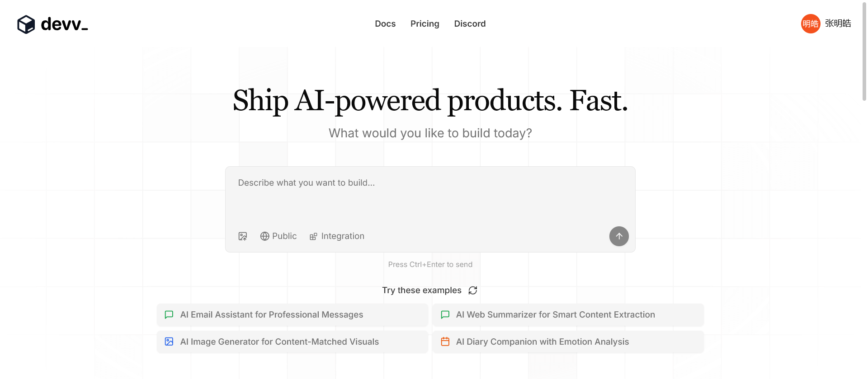Click the calendar icon beside AI Diary Companion
The width and height of the screenshot is (868, 379).
tap(445, 342)
